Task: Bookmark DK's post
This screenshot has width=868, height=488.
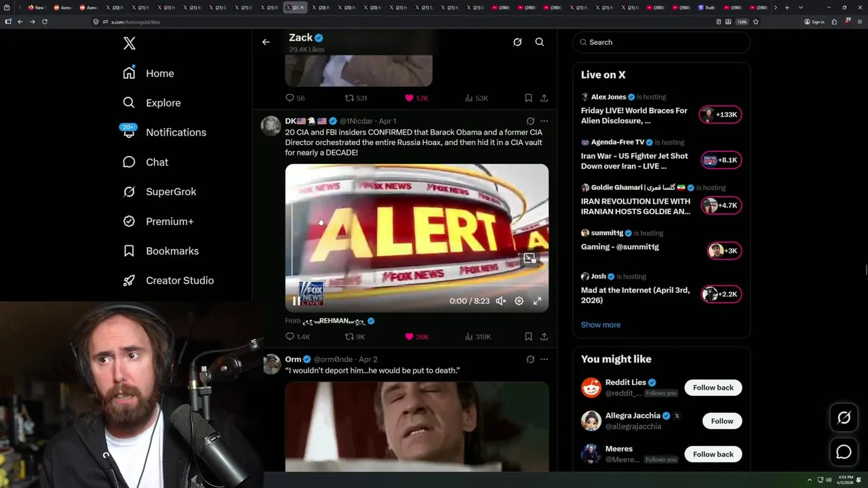Action: point(528,336)
